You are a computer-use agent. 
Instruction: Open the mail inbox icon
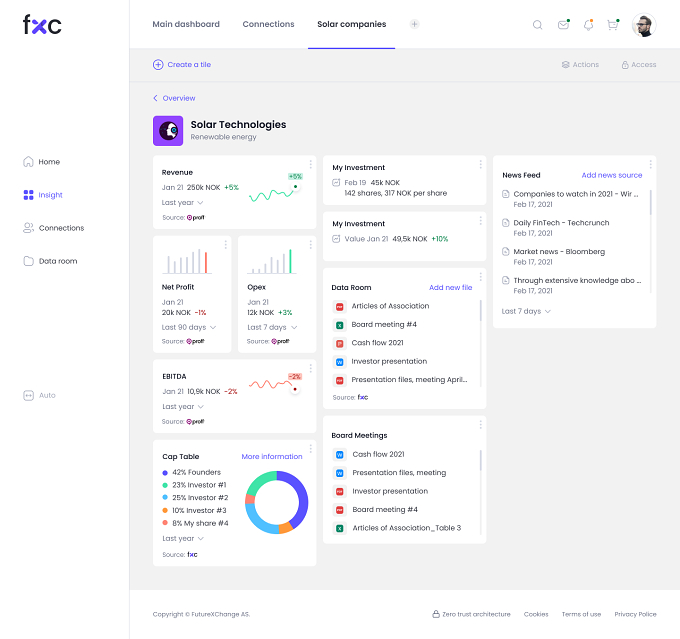click(563, 25)
